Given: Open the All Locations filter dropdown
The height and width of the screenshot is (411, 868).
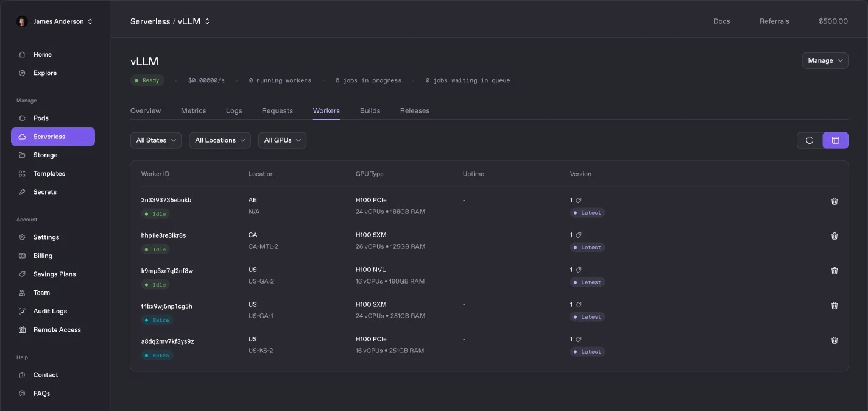Looking at the screenshot, I should [220, 140].
